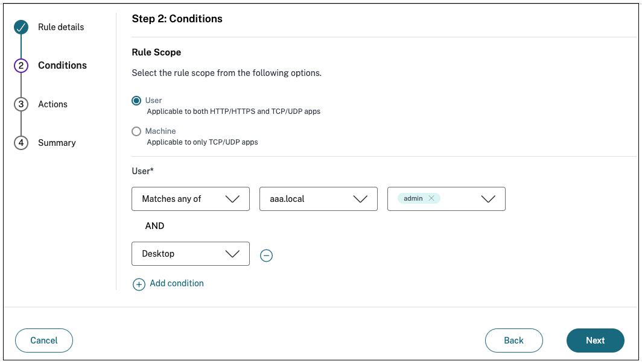Open the Matches any of dropdown
The height and width of the screenshot is (364, 642).
coord(190,199)
